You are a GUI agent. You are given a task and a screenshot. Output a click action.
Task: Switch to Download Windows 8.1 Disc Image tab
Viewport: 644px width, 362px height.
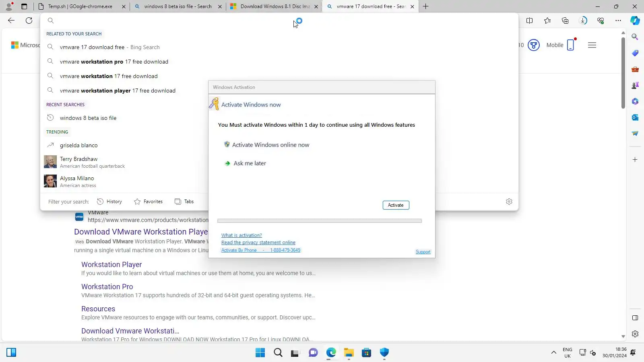pos(275,6)
